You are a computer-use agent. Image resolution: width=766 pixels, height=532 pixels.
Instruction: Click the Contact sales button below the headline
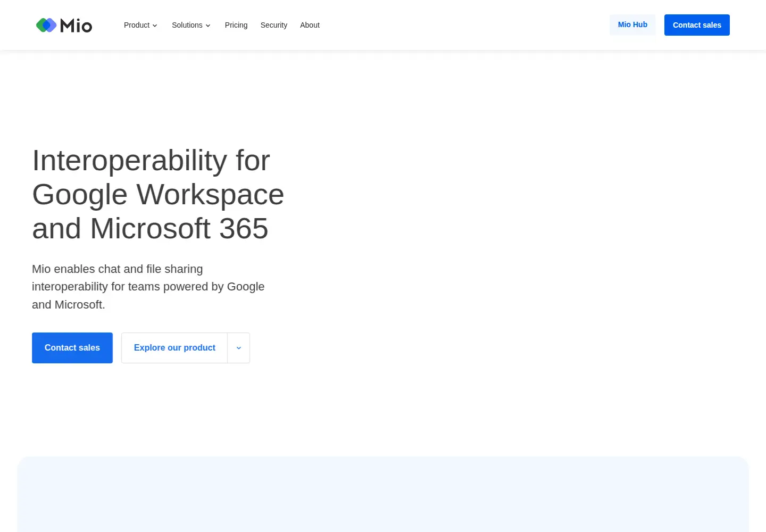tap(72, 348)
